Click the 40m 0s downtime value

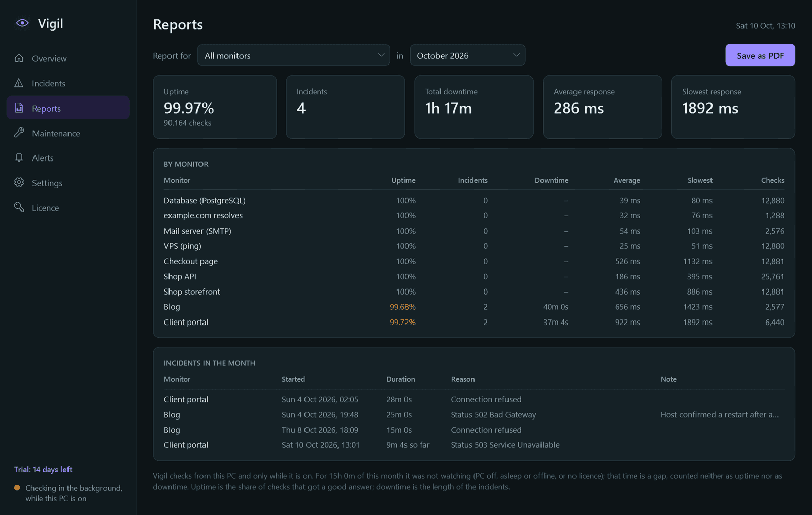pos(556,307)
